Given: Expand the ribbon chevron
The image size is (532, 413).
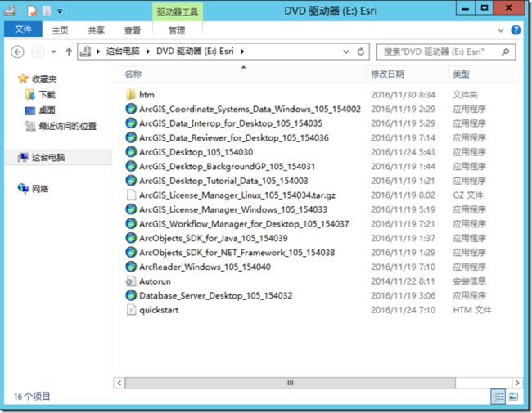Looking at the screenshot, I should 500,30.
